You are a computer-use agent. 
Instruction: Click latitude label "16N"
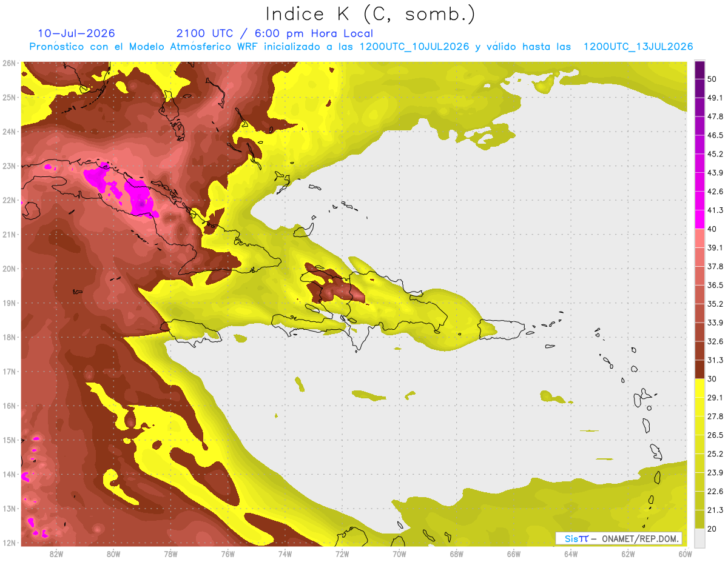click(9, 406)
